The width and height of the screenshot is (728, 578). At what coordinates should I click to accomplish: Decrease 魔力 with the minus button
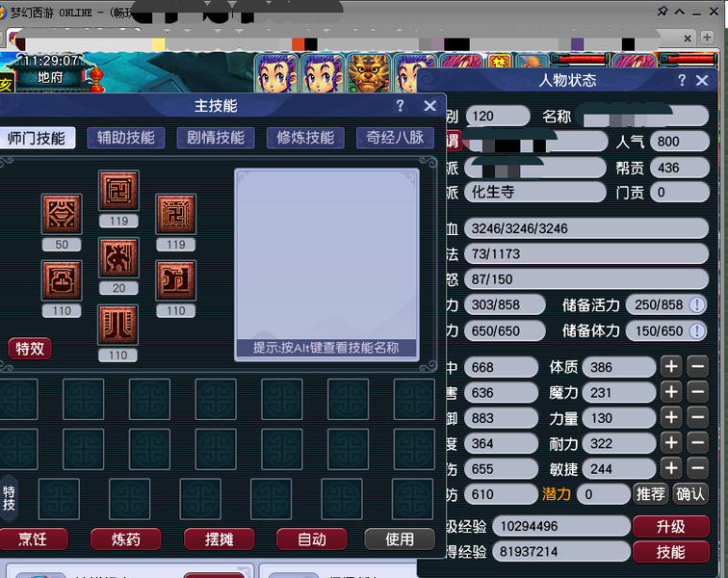(698, 392)
